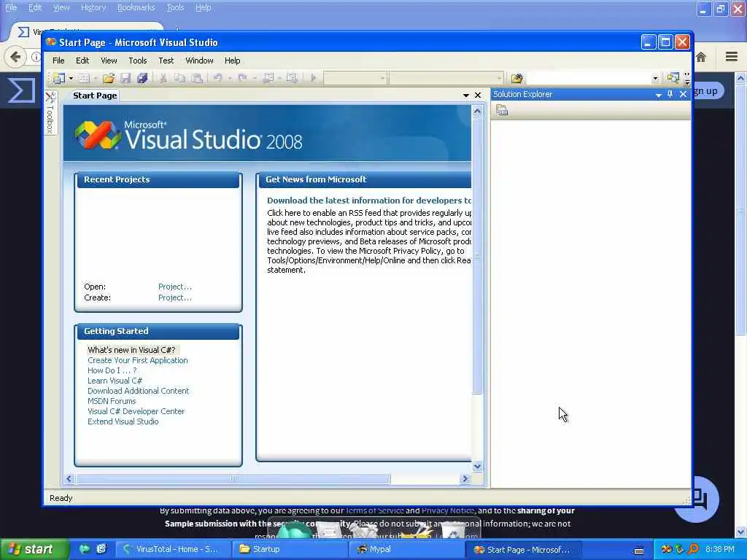
Task: Open the Edit menu
Action: point(82,61)
